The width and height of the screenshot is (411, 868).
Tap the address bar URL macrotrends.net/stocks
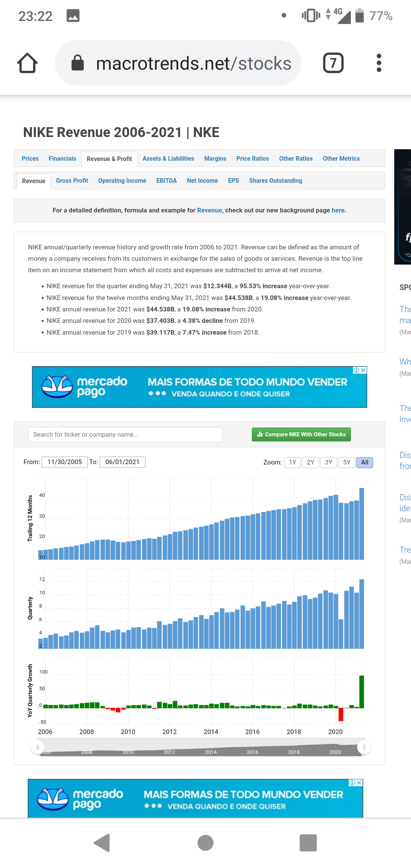pyautogui.click(x=194, y=63)
